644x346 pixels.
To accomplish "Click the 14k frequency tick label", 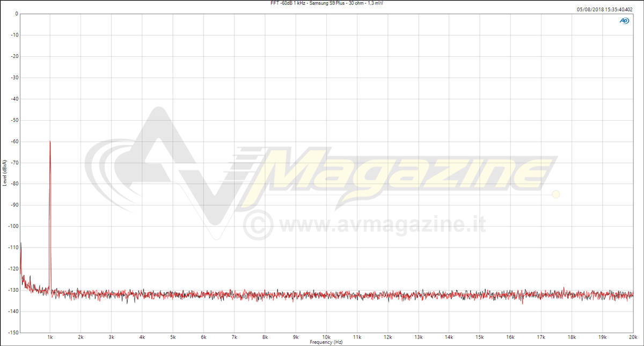I will (449, 337).
